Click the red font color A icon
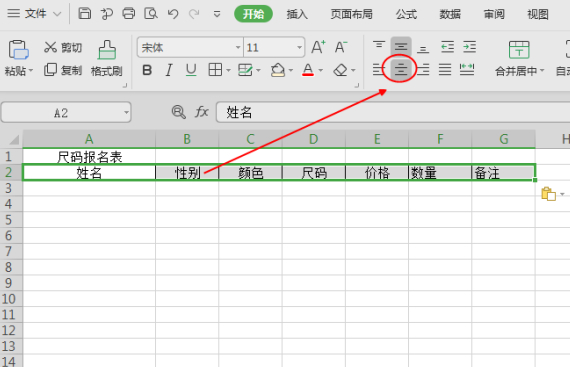Image resolution: width=570 pixels, height=367 pixels. coord(308,70)
